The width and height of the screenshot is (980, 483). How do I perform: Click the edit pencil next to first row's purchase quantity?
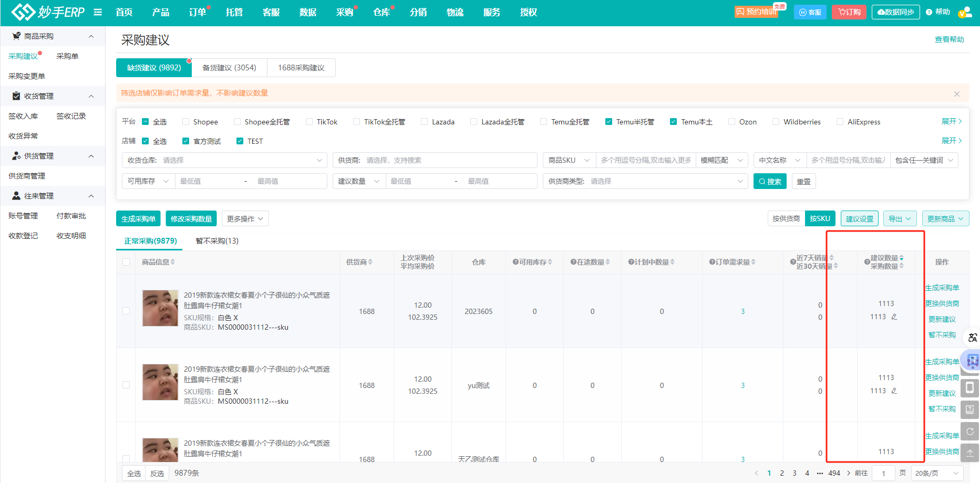click(894, 317)
